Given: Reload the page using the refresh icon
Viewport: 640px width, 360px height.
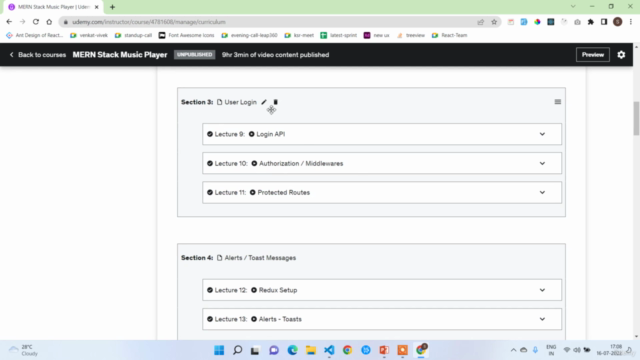Looking at the screenshot, I should (x=36, y=22).
